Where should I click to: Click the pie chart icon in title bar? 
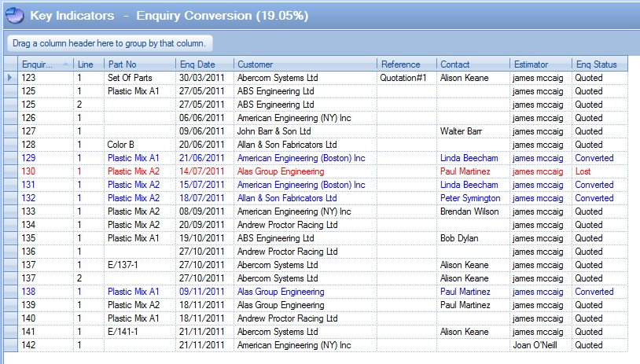click(14, 15)
